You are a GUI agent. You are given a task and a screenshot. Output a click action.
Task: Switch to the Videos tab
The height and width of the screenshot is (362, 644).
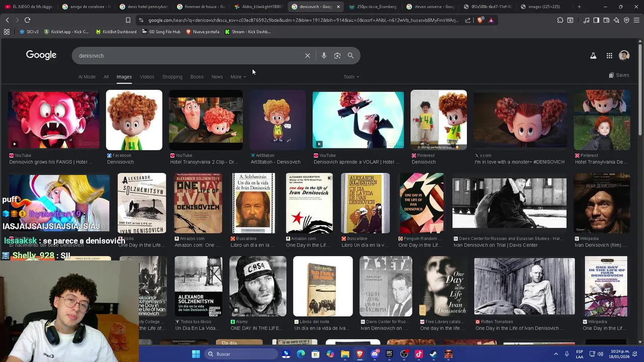pyautogui.click(x=147, y=77)
